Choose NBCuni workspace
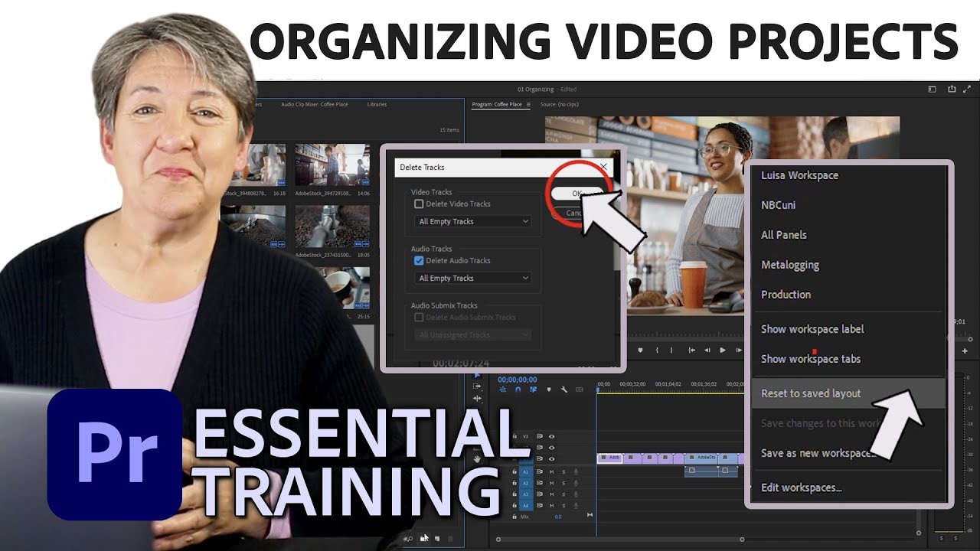The width and height of the screenshot is (980, 551). pos(779,205)
